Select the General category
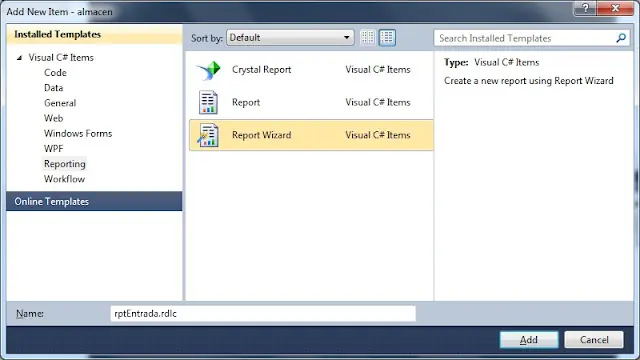 click(60, 103)
